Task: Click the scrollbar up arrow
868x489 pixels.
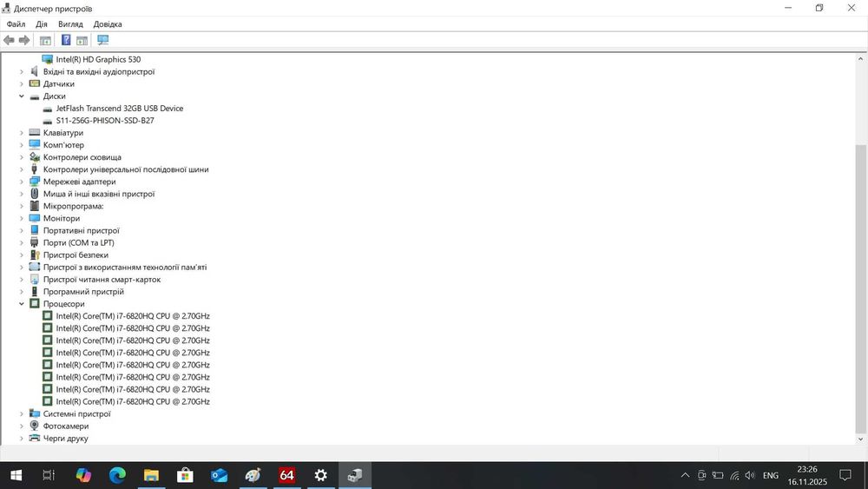Action: [860, 59]
